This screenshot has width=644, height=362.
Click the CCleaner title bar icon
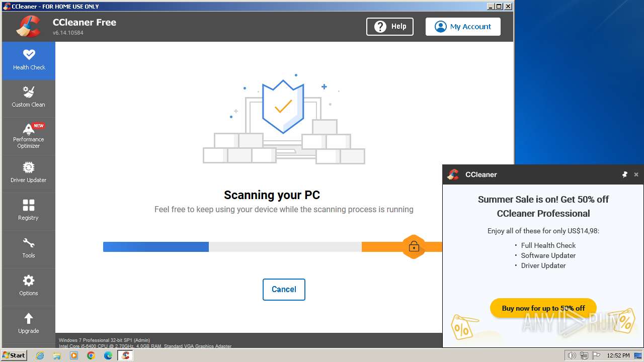pos(7,6)
